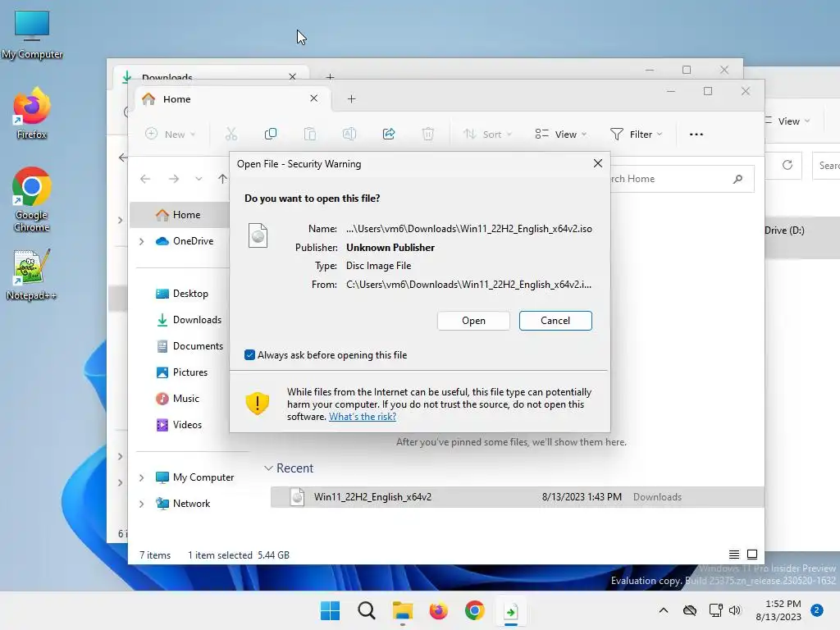This screenshot has width=840, height=630.
Task: Click the What's the risk? link
Action: click(x=362, y=417)
